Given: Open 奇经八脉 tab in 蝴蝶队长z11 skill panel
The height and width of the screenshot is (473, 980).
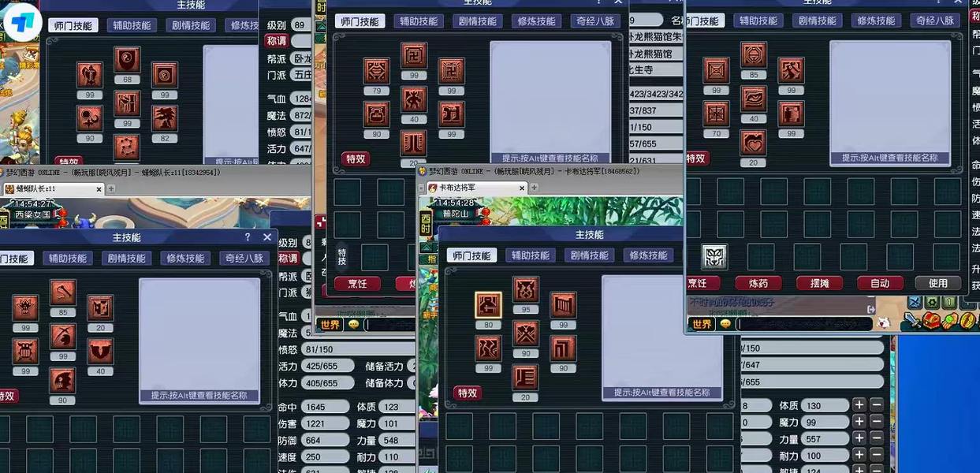Looking at the screenshot, I should click(244, 259).
